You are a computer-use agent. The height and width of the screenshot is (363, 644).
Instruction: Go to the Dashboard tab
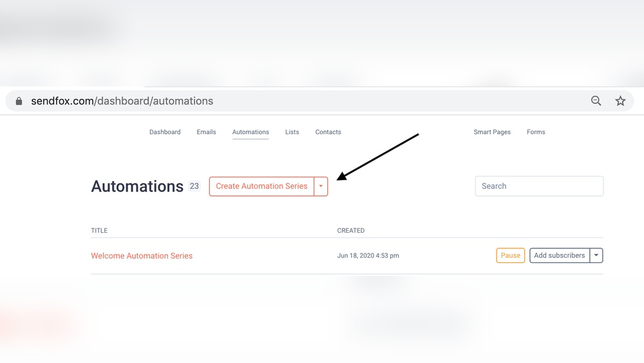[x=165, y=132]
